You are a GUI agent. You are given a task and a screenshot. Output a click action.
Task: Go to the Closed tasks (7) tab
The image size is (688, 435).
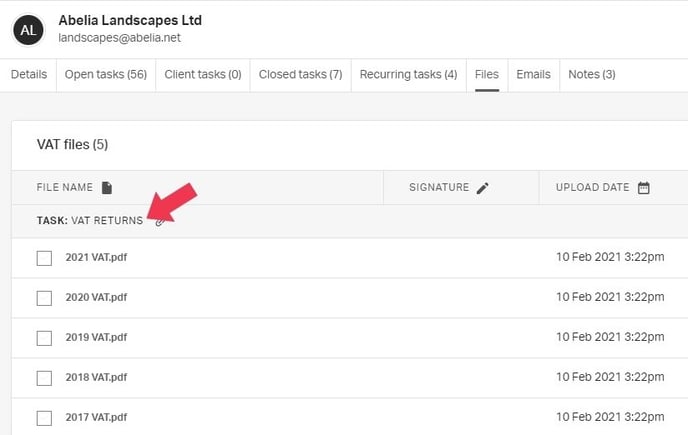tap(300, 75)
